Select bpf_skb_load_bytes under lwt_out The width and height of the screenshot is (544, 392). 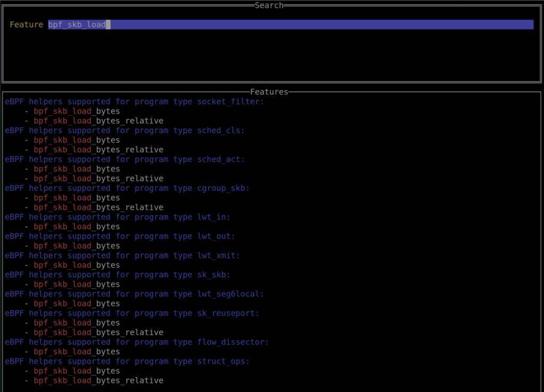(76, 245)
